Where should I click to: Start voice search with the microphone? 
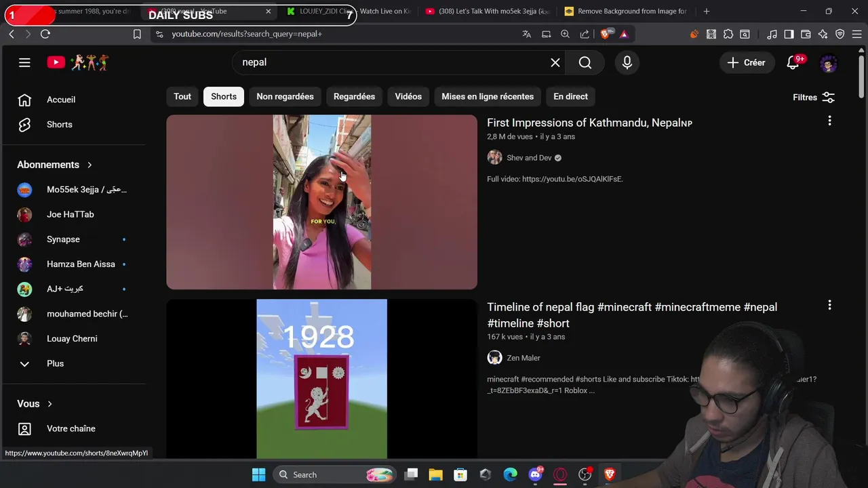point(627,62)
